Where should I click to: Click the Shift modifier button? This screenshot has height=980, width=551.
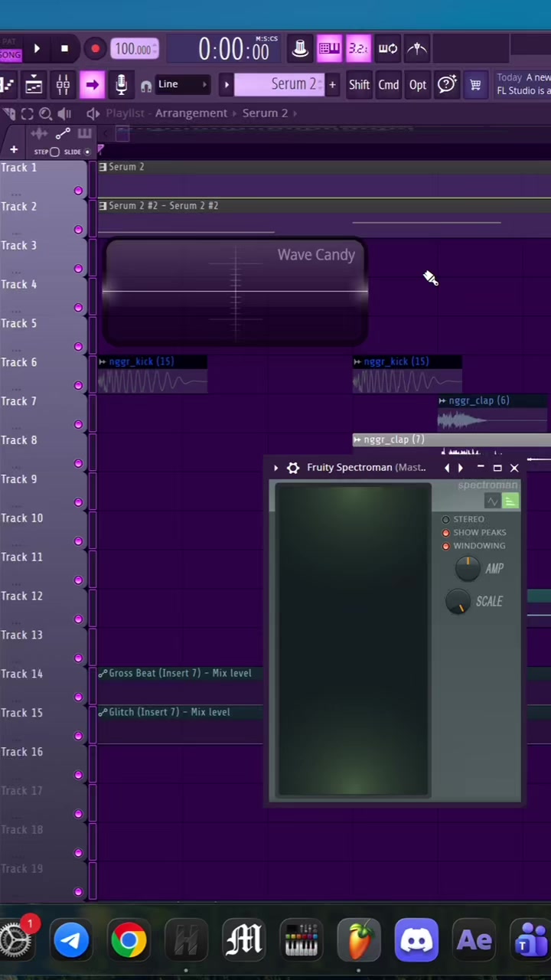[x=359, y=85]
